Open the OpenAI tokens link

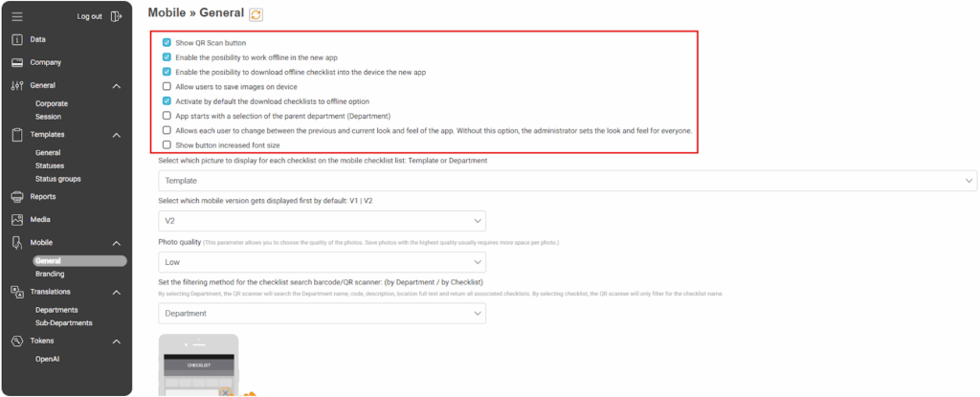(x=50, y=359)
